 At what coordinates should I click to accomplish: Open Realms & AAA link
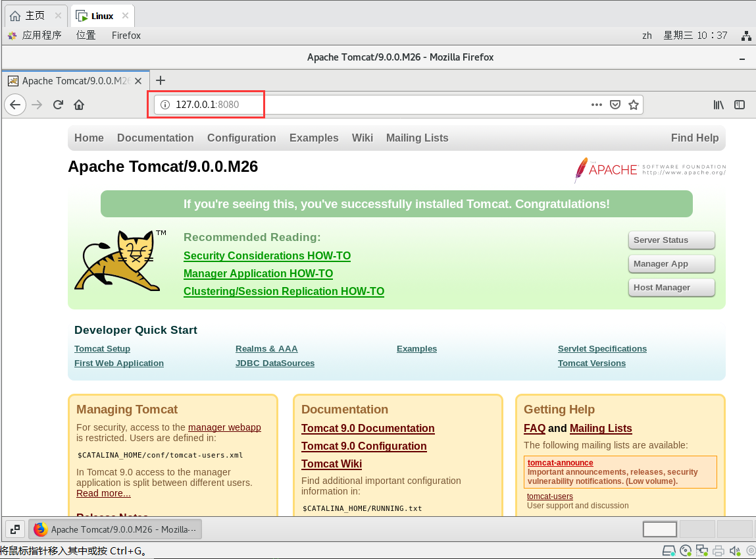(266, 349)
